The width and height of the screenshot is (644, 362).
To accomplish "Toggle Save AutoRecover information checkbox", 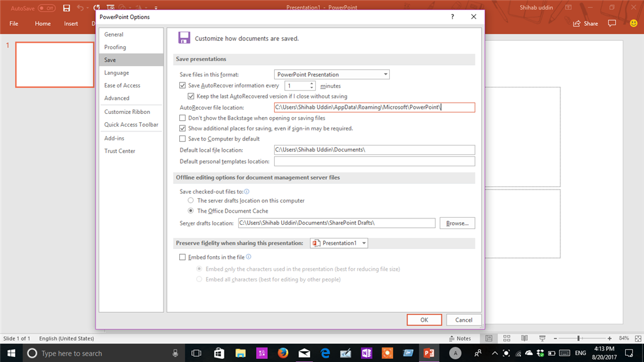I will (182, 86).
